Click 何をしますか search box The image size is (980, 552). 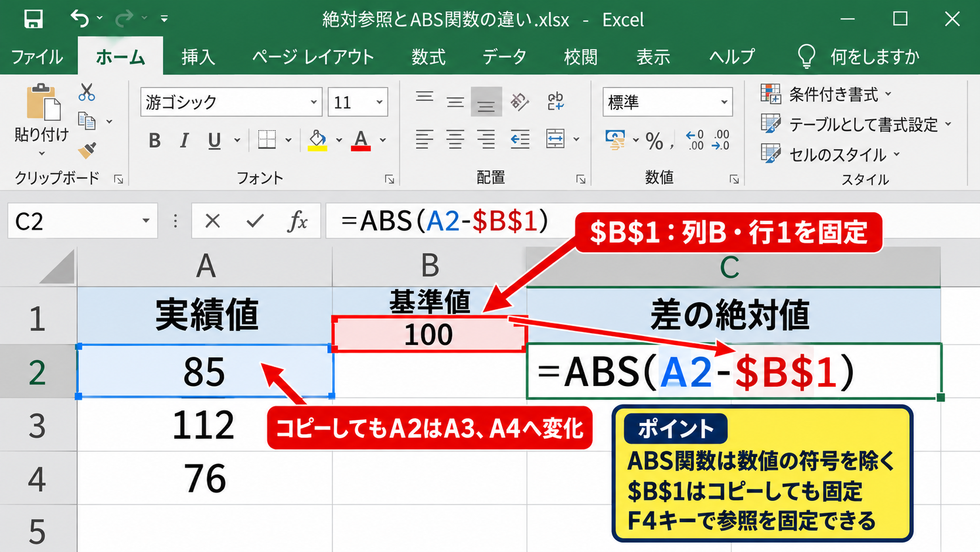tap(859, 57)
